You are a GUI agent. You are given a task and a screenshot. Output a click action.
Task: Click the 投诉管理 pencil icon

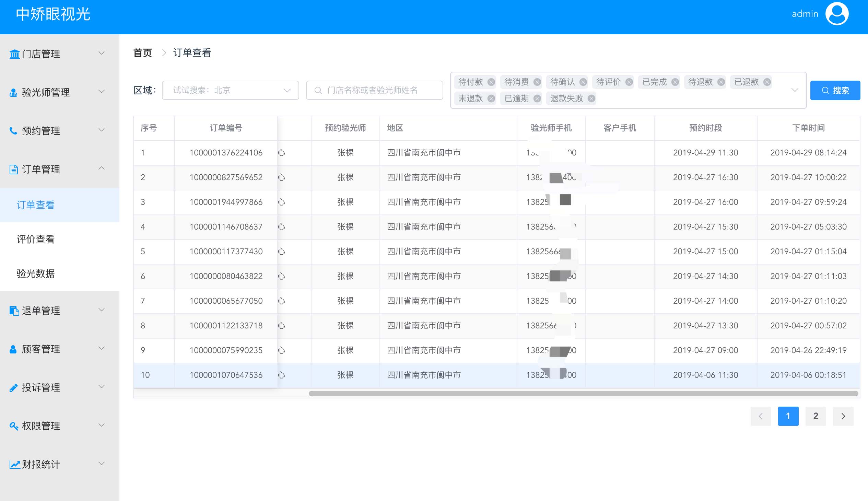pos(13,388)
